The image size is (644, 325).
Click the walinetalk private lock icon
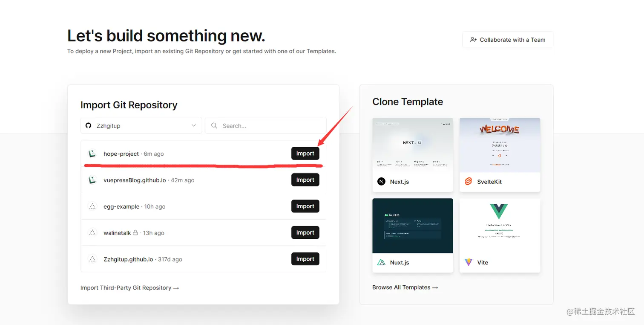pyautogui.click(x=135, y=233)
